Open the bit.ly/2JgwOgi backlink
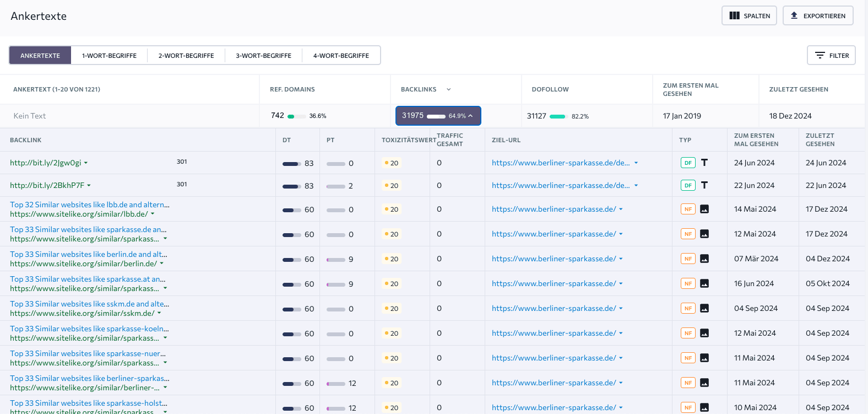Screen dimensions: 868x414 tap(46, 163)
